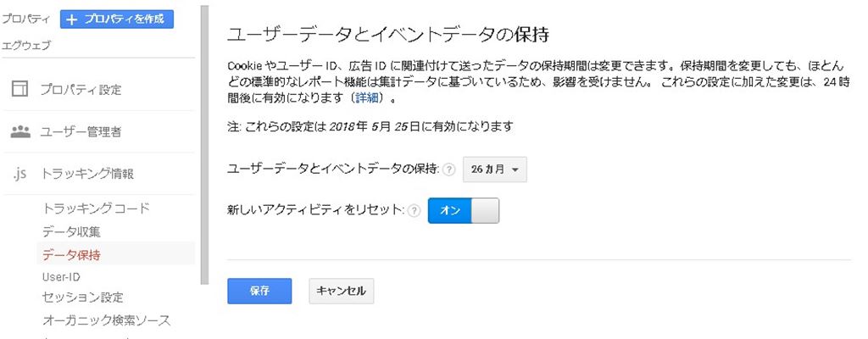Click the .js Tracking Info icon
Viewport: 868px width, 339px height.
[20, 174]
